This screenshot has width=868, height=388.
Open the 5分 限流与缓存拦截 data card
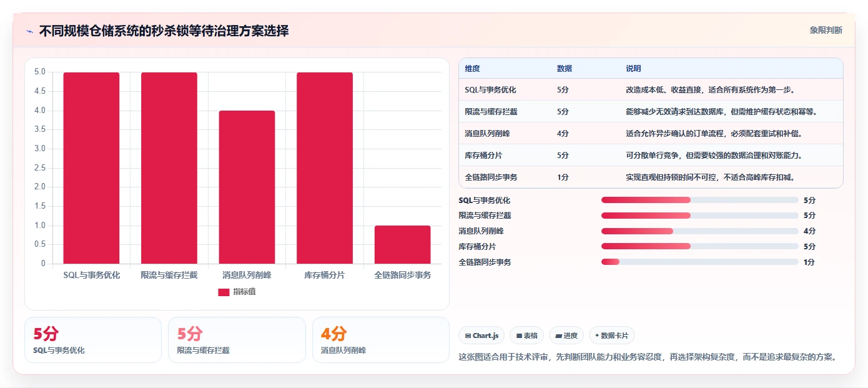[x=237, y=340]
